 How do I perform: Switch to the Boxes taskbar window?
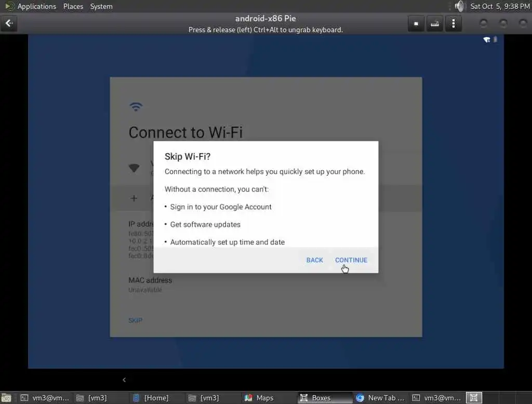pos(325,398)
